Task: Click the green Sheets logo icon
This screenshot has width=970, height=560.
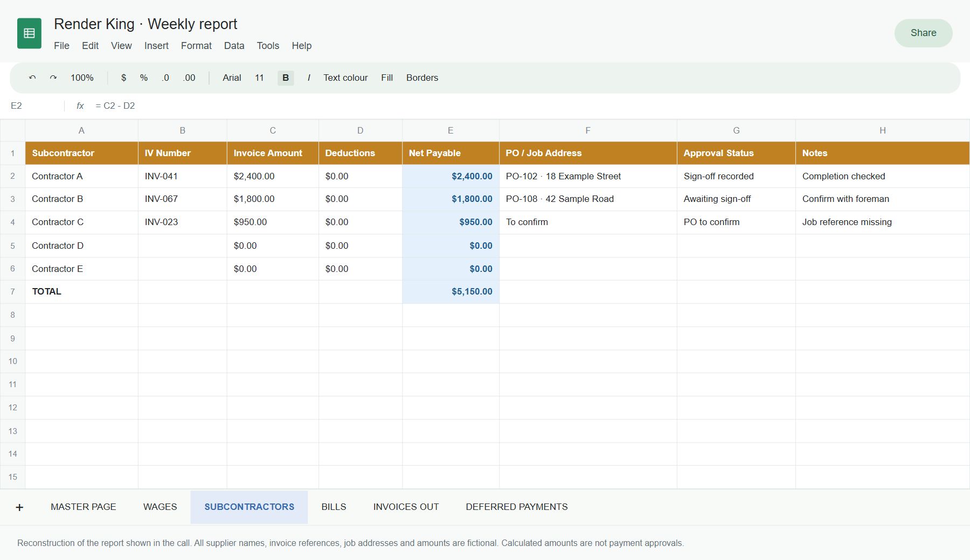Action: [29, 33]
